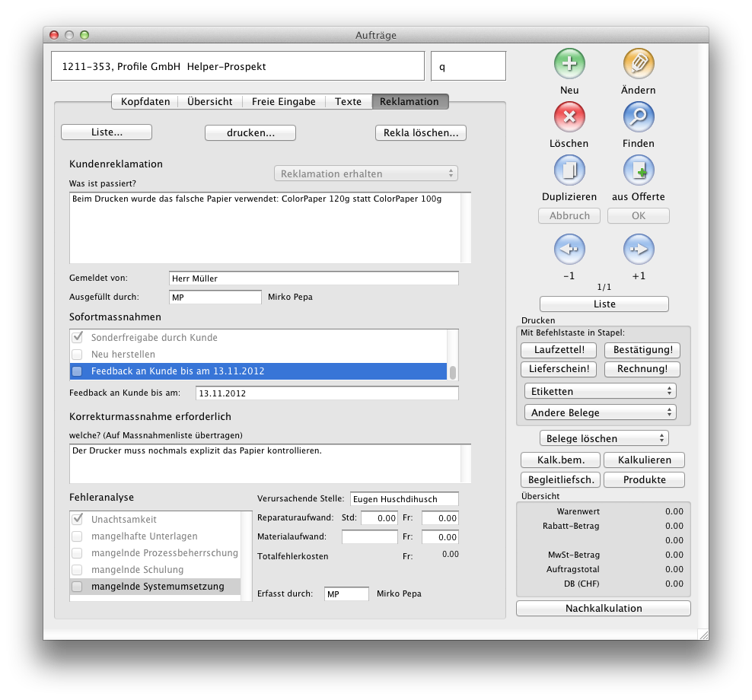Image resolution: width=752 pixels, height=700 pixels.
Task: Open the Freie Eingabe tab
Action: [283, 101]
